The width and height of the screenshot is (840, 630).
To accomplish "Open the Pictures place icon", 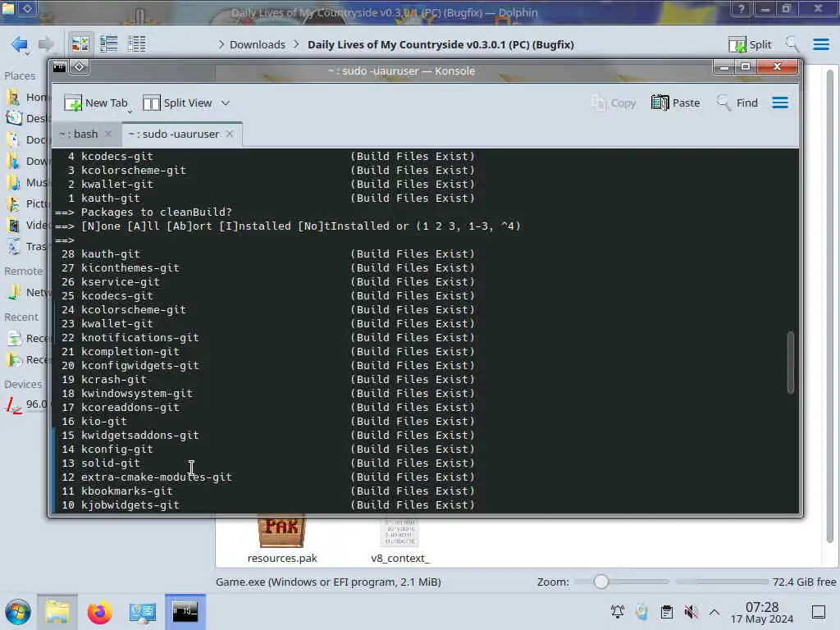I will coord(14,204).
